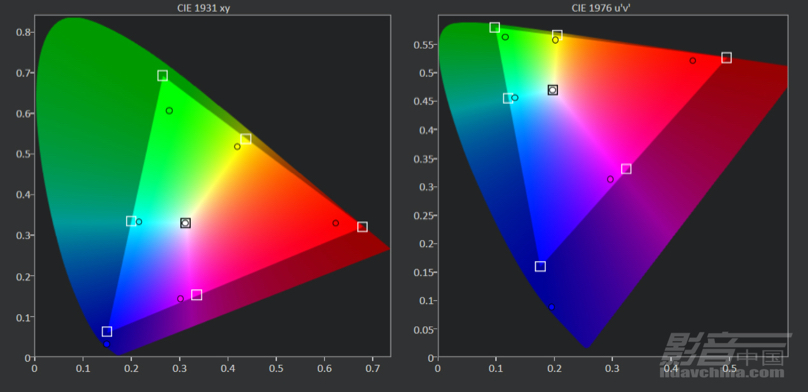Select red target square in CIE 1976 chart

click(x=727, y=57)
